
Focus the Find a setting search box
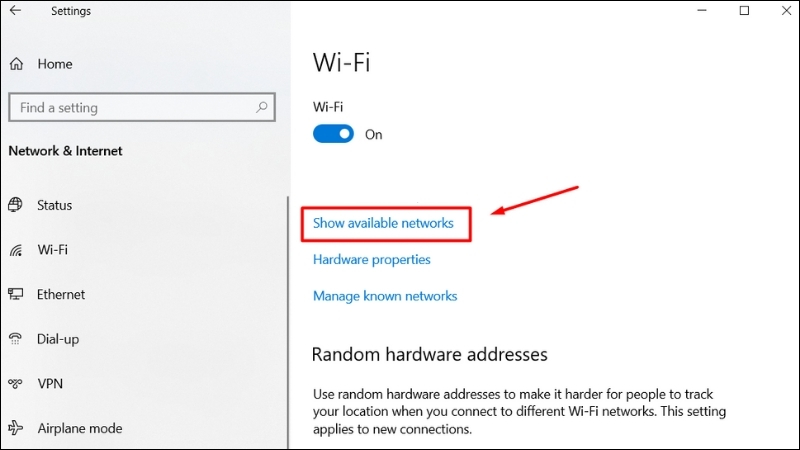(x=142, y=107)
